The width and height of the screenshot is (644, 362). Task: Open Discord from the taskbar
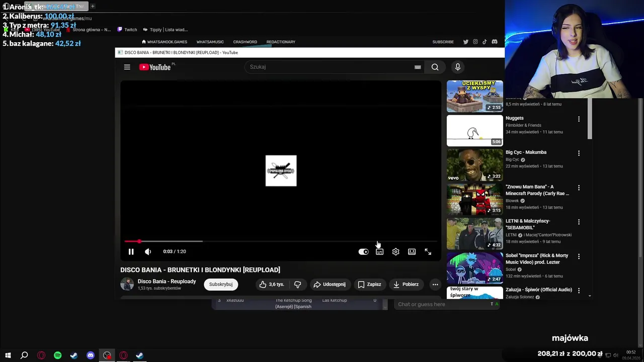point(91,355)
